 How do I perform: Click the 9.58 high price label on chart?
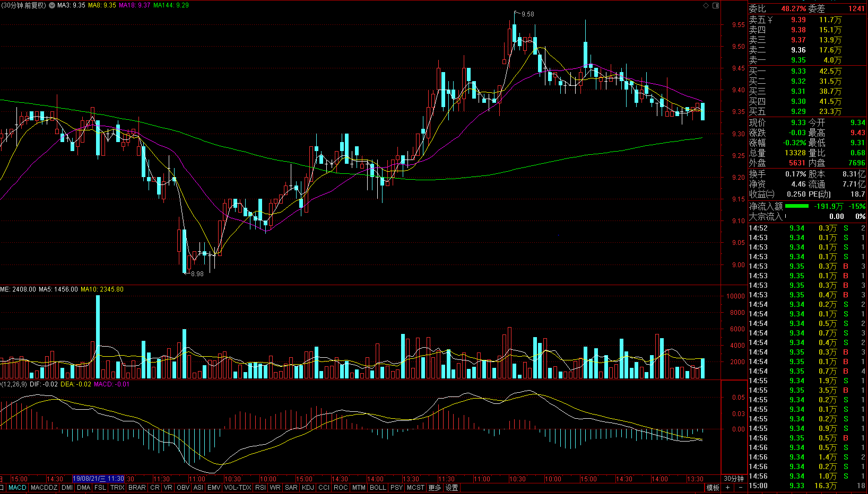coord(528,14)
